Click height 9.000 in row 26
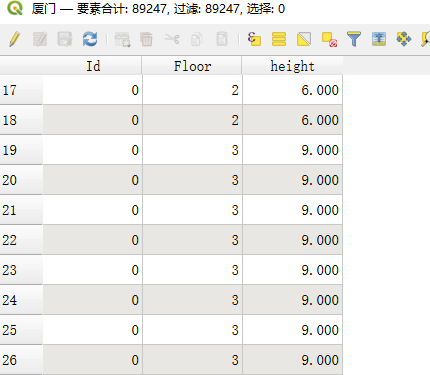 293,360
